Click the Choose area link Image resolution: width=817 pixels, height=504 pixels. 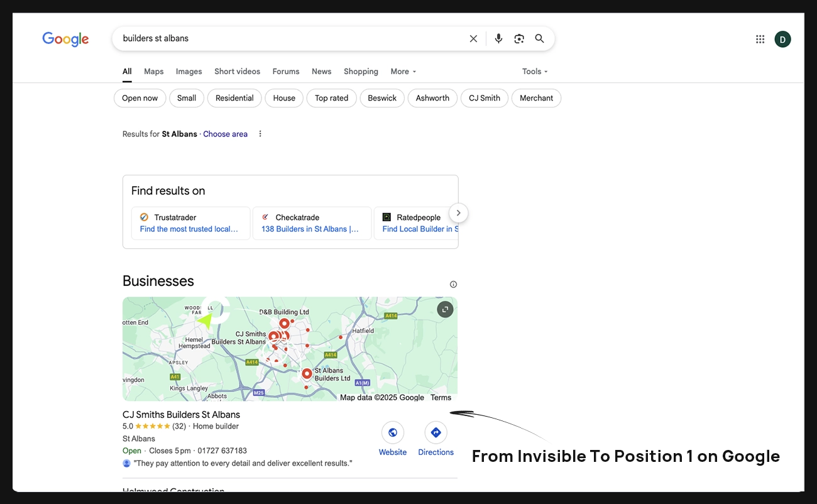(x=225, y=134)
